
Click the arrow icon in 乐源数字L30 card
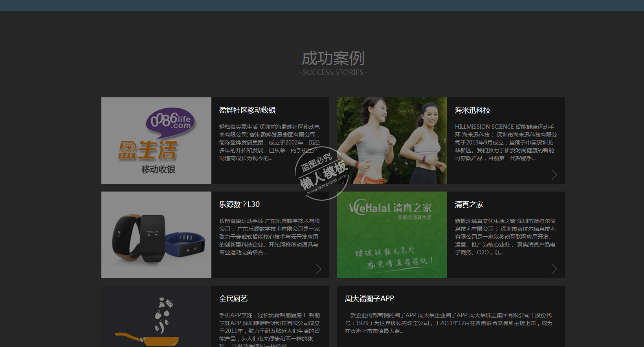(x=318, y=269)
